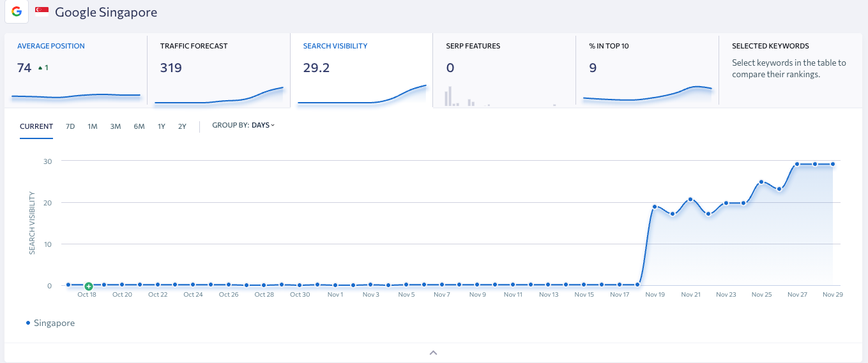The image size is (868, 363).
Task: Change the time range to 1Y
Action: point(162,126)
